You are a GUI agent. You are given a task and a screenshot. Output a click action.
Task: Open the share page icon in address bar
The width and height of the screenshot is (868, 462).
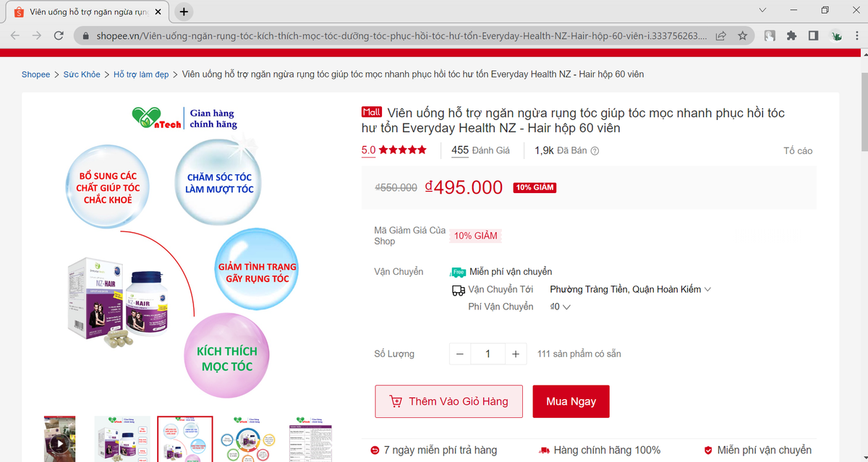[721, 35]
